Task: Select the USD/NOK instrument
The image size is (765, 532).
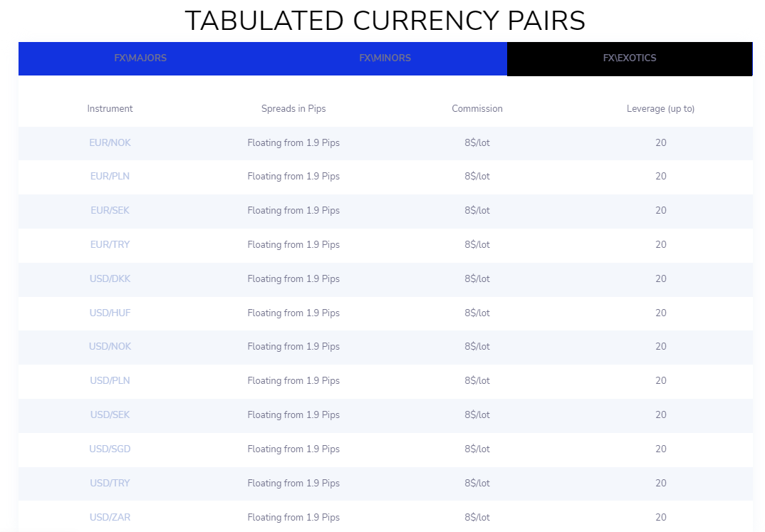Action: coord(110,347)
